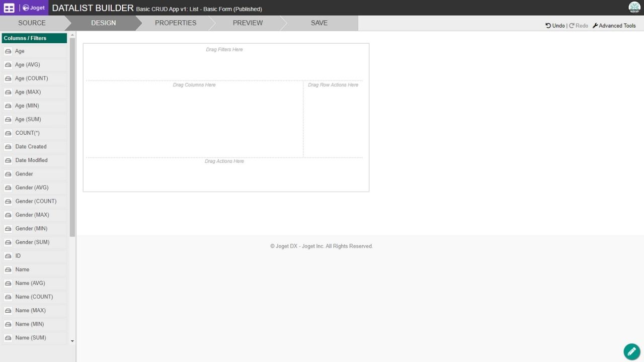The height and width of the screenshot is (362, 644).
Task: Click the green pencil quick edit button
Action: pyautogui.click(x=631, y=351)
